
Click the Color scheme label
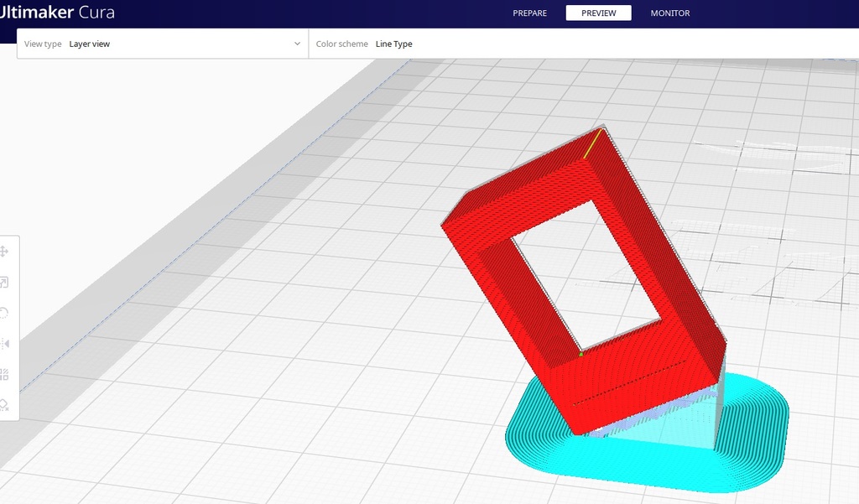341,44
